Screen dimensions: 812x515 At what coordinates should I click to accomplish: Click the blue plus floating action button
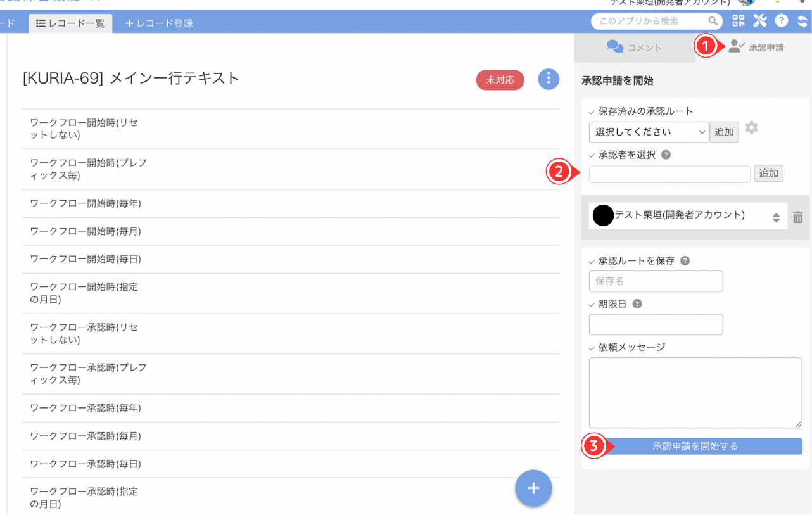point(533,488)
